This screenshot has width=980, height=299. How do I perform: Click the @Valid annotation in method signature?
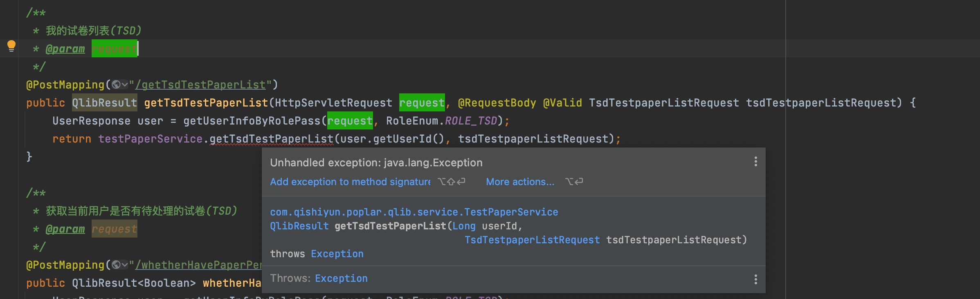(x=562, y=103)
